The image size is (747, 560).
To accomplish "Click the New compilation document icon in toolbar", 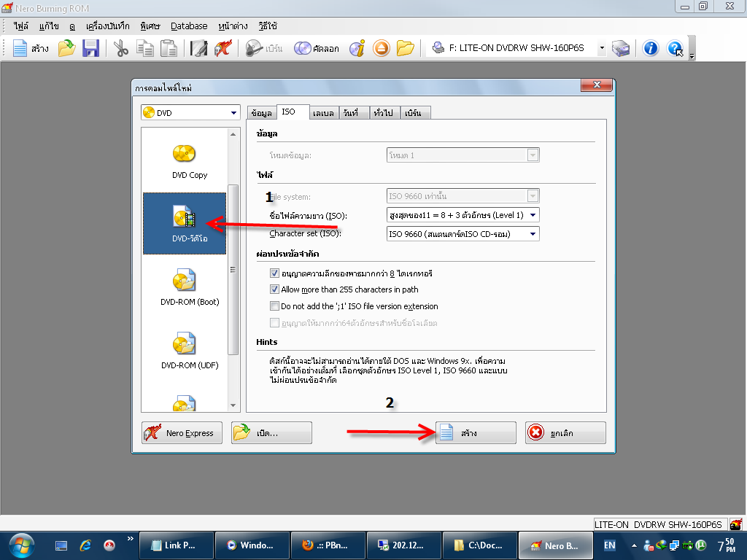I will (20, 48).
